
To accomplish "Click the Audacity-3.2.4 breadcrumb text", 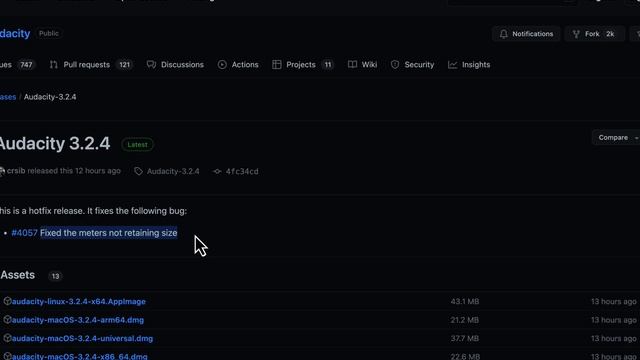I will point(50,97).
